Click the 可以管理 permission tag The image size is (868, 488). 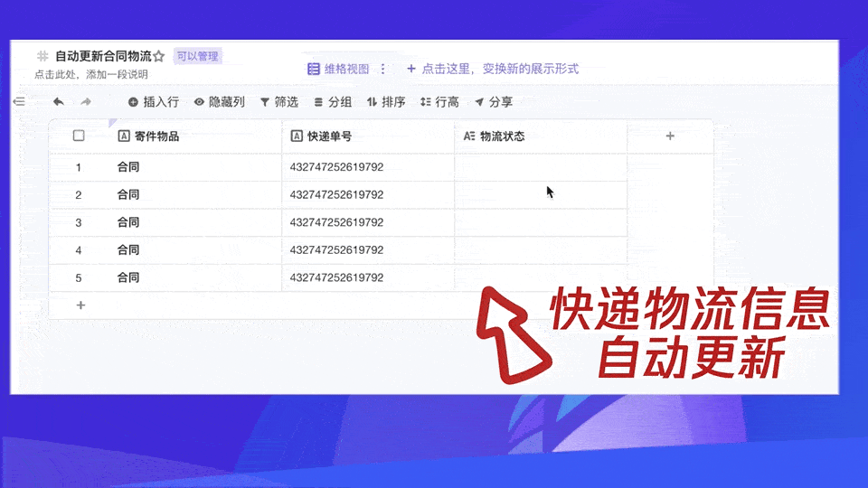click(198, 56)
